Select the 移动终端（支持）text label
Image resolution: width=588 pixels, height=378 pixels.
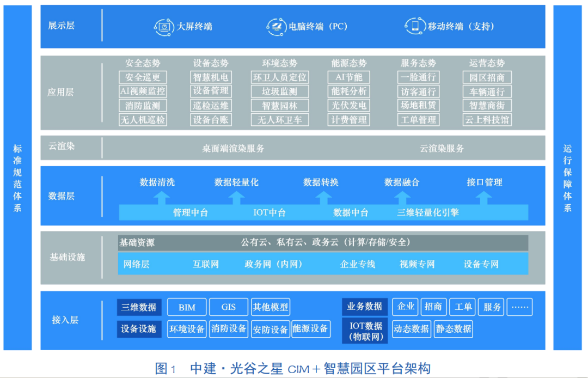point(461,27)
